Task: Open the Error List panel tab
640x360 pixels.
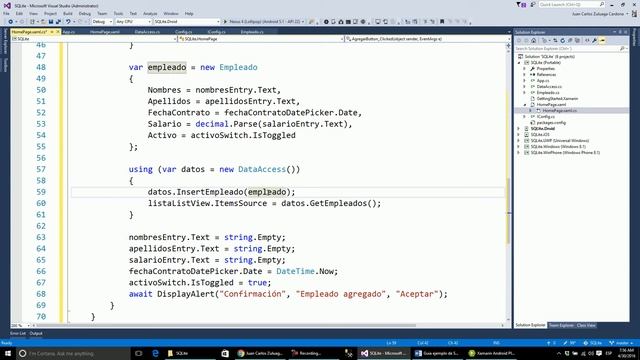Action: click(x=18, y=333)
